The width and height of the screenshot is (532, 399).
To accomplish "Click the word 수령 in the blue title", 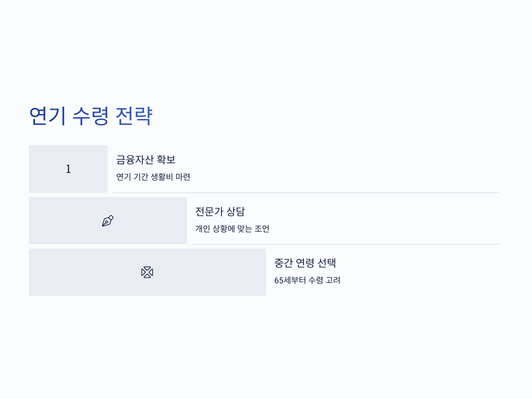I will (91, 116).
